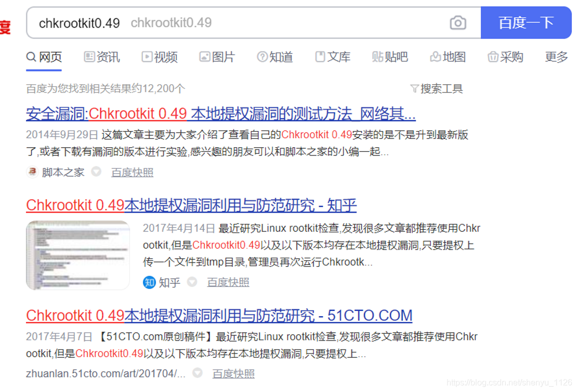The width and height of the screenshot is (577, 392).
Task: Click the 知乎 source name
Action: [x=169, y=283]
